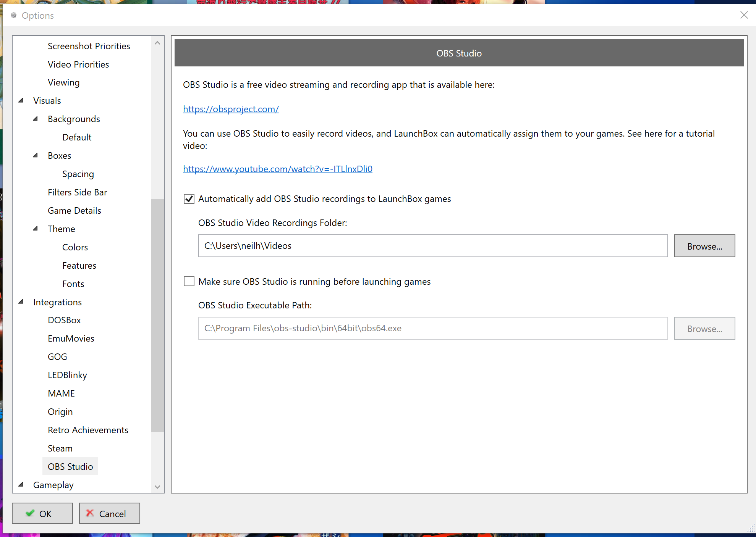Image resolution: width=756 pixels, height=537 pixels.
Task: Open Filters Side Bar settings
Action: (77, 192)
